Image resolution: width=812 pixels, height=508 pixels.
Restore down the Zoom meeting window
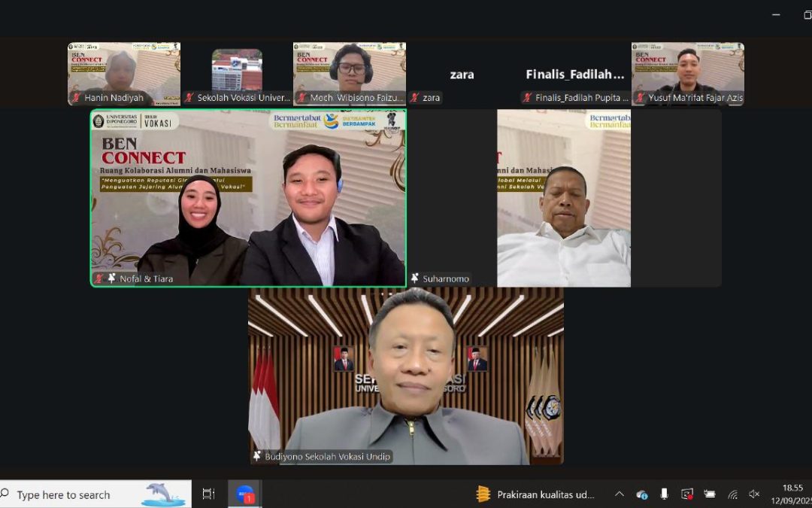(807, 15)
